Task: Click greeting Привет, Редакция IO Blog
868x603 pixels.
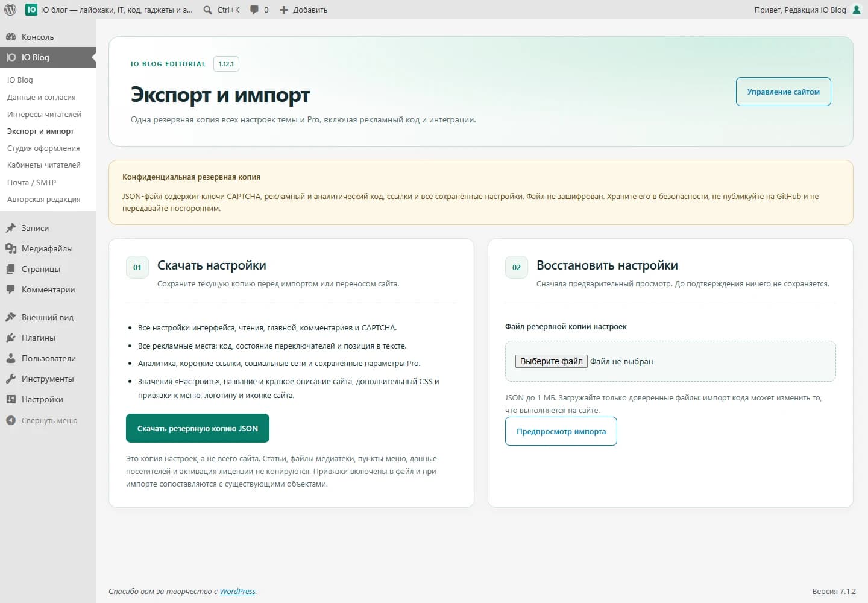Action: pyautogui.click(x=800, y=10)
